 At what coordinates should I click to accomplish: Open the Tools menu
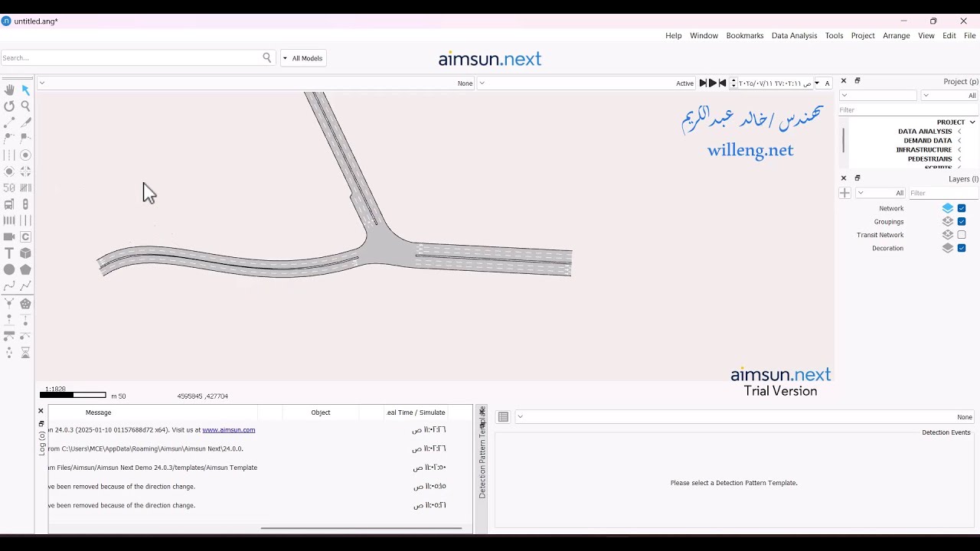coord(835,36)
